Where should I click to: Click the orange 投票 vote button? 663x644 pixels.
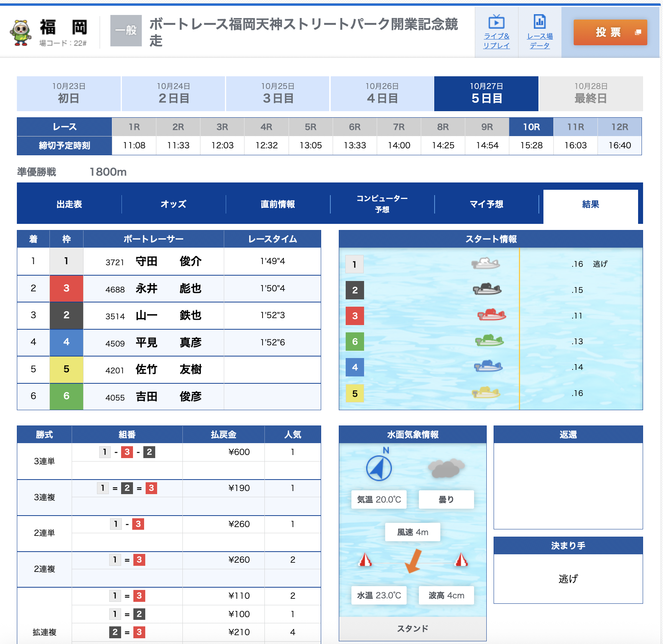coord(610,32)
